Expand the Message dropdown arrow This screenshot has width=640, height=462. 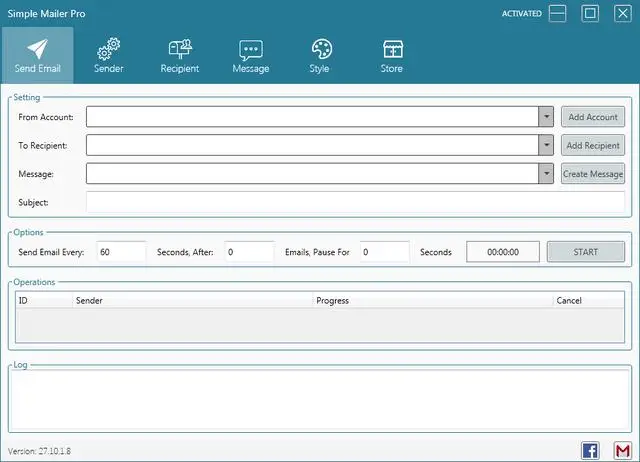(546, 174)
